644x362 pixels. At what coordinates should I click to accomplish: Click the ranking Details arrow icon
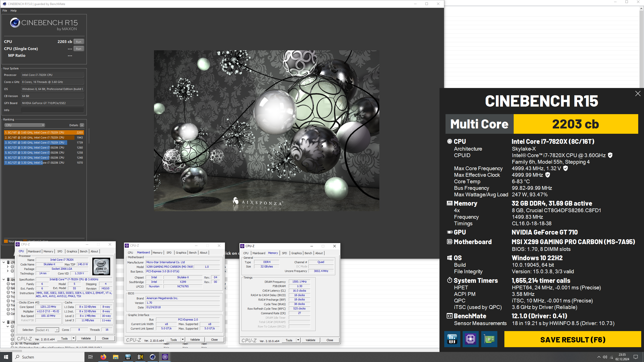(82, 125)
